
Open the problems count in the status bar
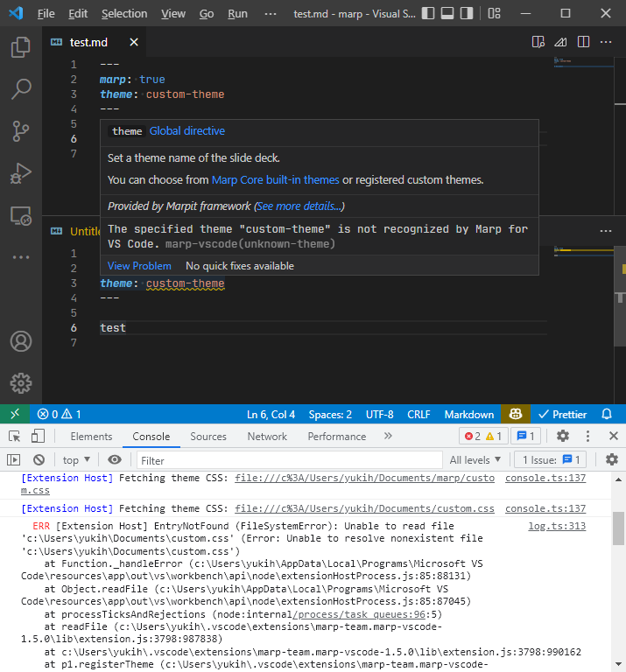coord(59,414)
